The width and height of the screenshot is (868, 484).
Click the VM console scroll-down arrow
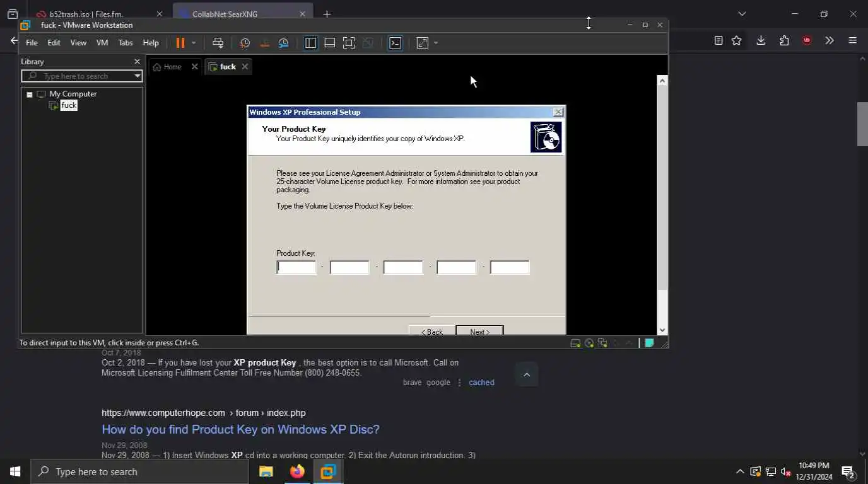[x=662, y=330]
